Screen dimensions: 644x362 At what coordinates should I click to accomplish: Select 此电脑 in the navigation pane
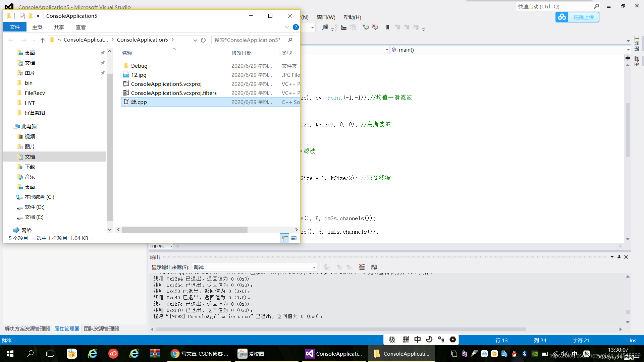[29, 126]
